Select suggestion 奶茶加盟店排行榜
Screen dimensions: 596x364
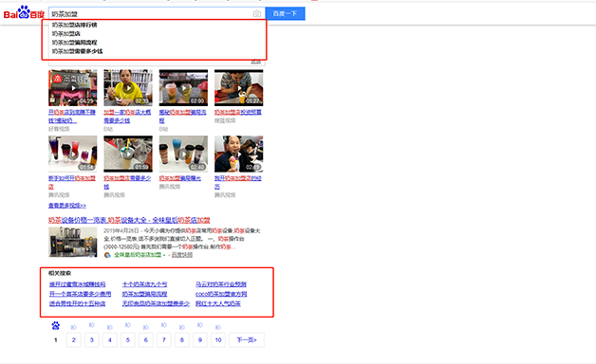[74, 25]
